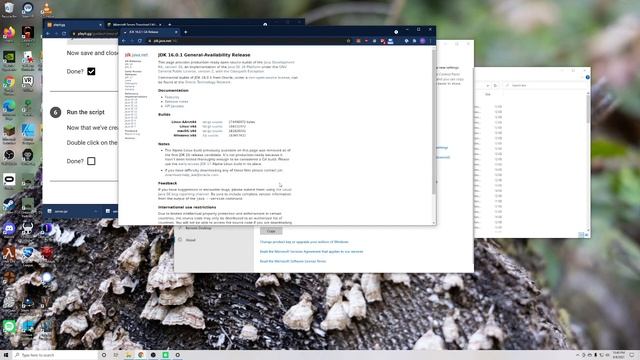Open the browser profile avatar in JDK window

[423, 41]
